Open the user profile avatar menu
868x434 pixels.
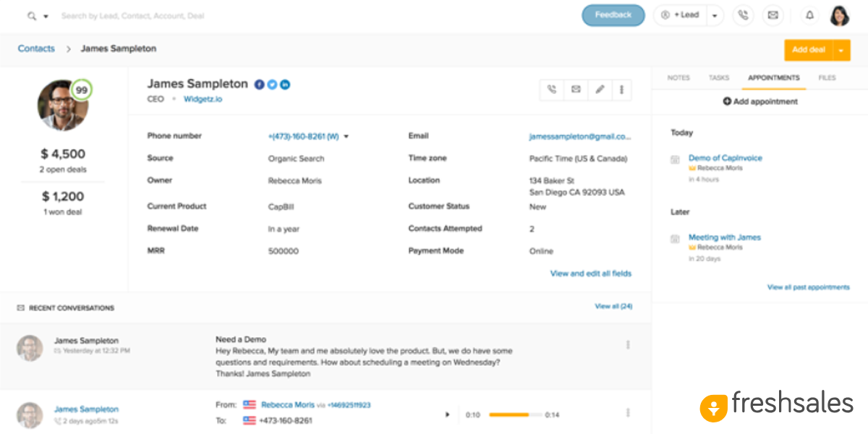[839, 15]
